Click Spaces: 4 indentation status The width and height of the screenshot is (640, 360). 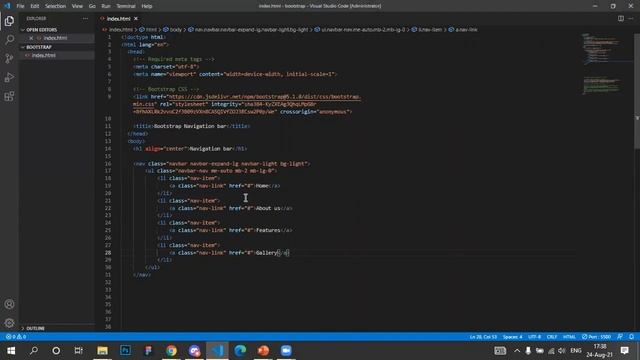click(x=513, y=337)
